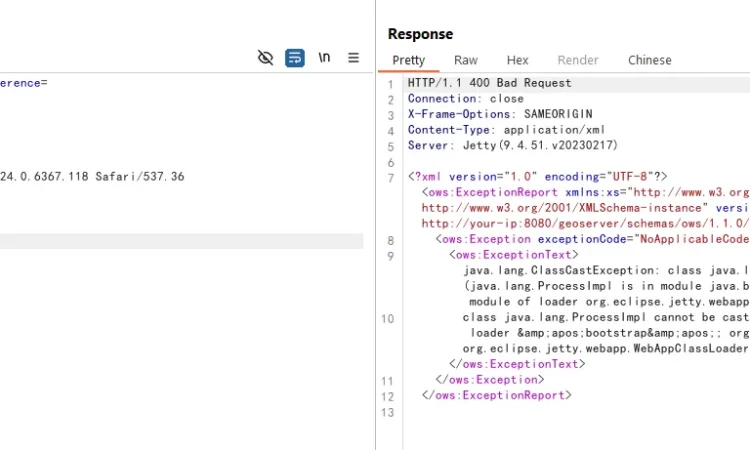Click the highlighted empty line in request pane
750x450 pixels.
coord(181,241)
